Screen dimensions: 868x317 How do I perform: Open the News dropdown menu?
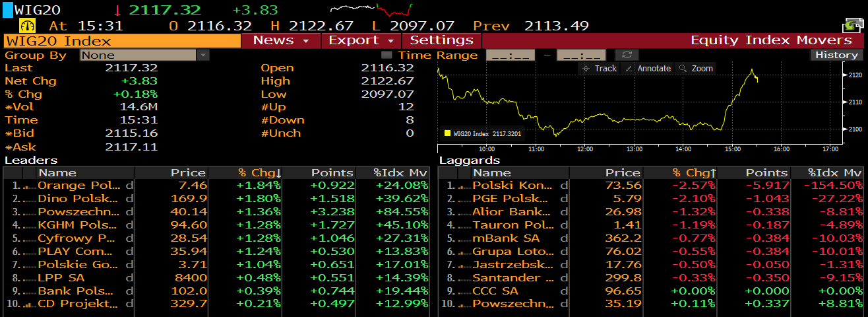[x=281, y=40]
